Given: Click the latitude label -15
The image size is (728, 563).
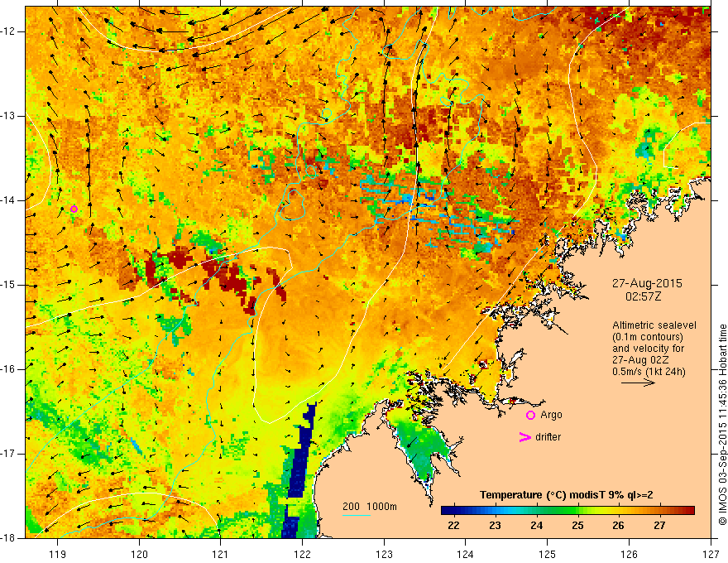Looking at the screenshot, I should click(9, 285).
